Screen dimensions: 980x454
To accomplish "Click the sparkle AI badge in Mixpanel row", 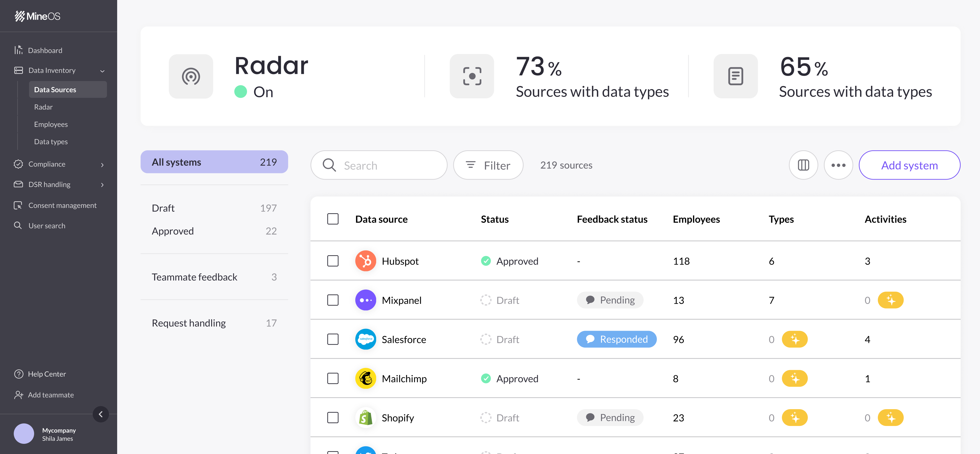I will [x=890, y=300].
